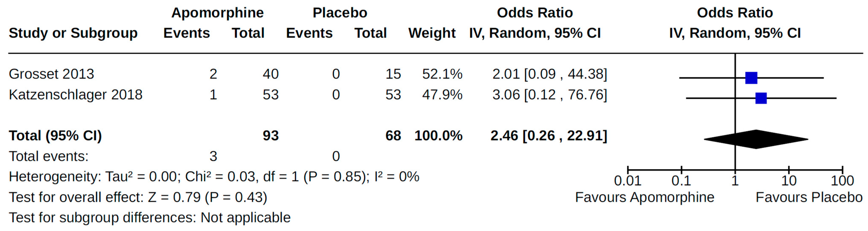
Task: Click the 0.01 axis tick label
Action: [x=627, y=181]
